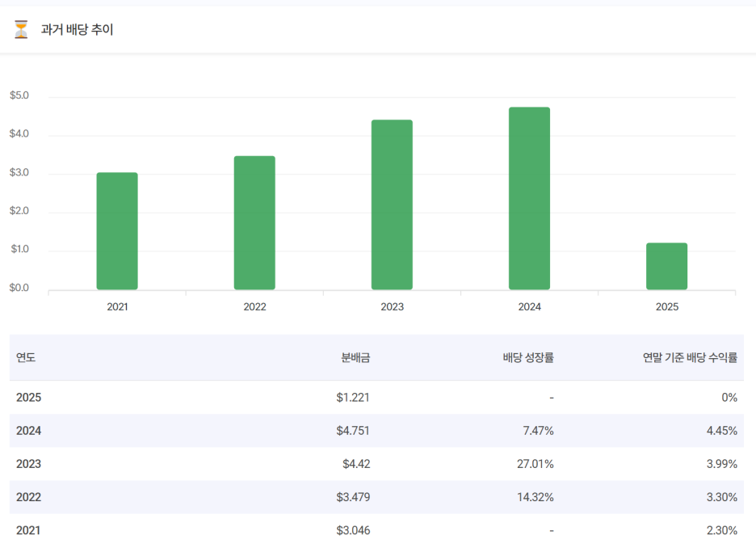Click the 분배금 column header
The width and height of the screenshot is (756, 544).
(356, 357)
